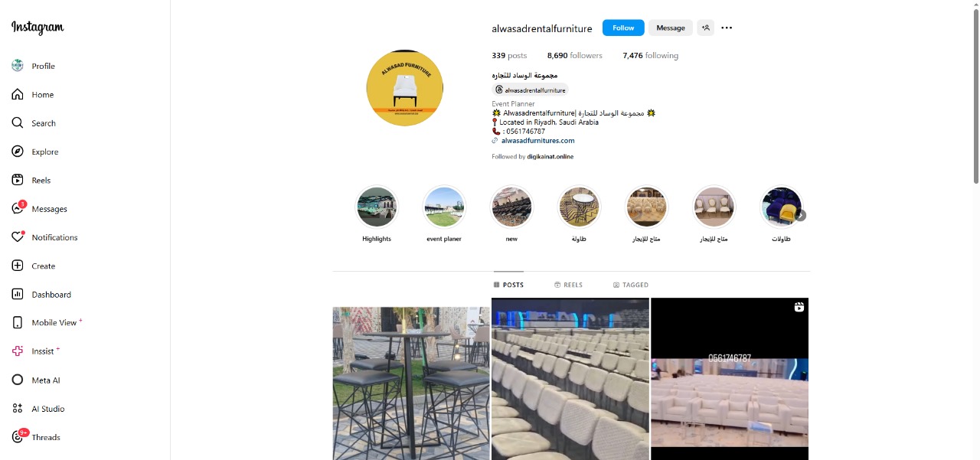
Task: Click the Message button
Action: [671, 28]
